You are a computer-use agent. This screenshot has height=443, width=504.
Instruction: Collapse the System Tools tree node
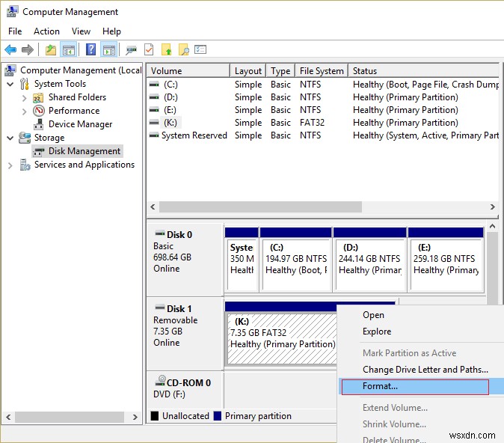coord(10,84)
